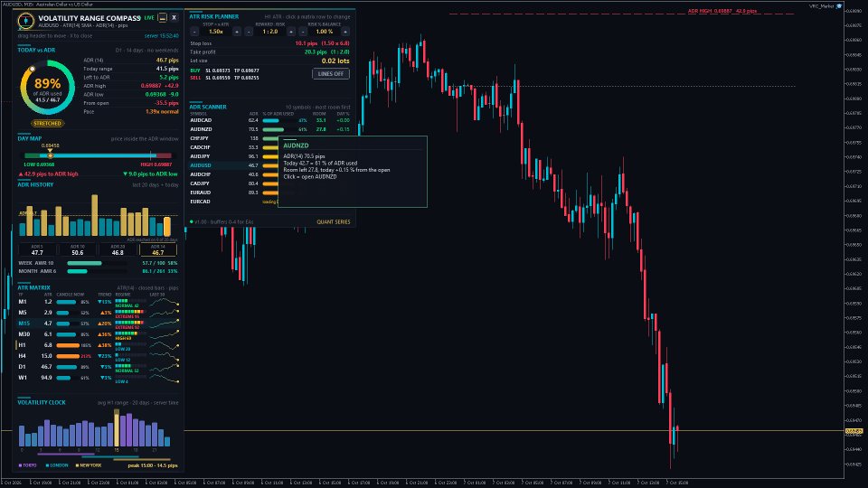Select the ADR 10 period box
Screen dimensions: 868x488
click(78, 250)
